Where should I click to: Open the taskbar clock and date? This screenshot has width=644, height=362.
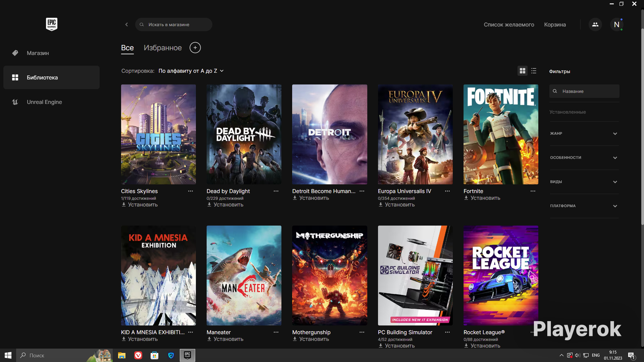[613, 355]
